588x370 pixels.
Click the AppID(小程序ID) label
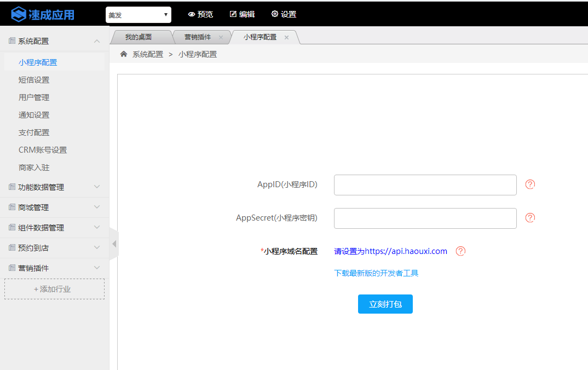287,184
